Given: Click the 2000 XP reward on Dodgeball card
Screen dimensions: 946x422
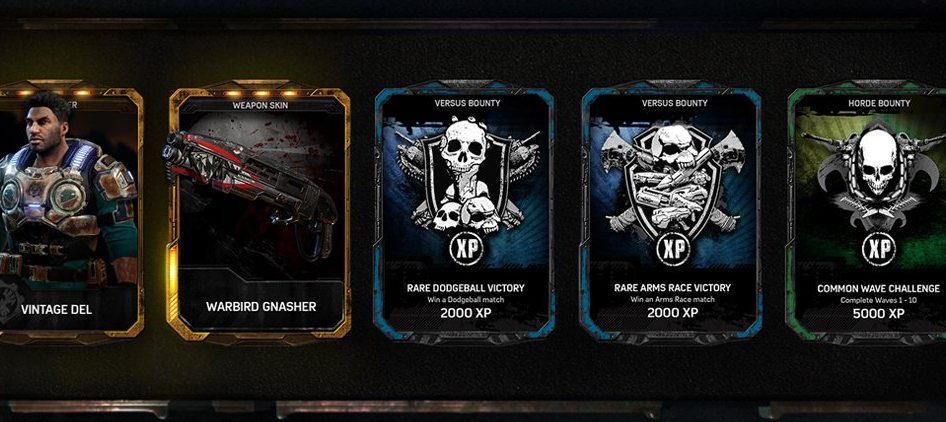Looking at the screenshot, I should (465, 313).
